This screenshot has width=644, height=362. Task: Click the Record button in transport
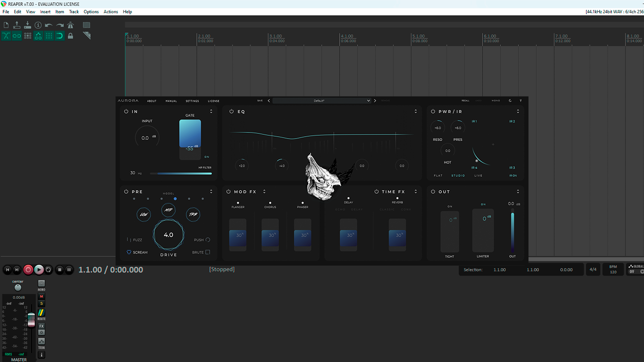coord(28,270)
